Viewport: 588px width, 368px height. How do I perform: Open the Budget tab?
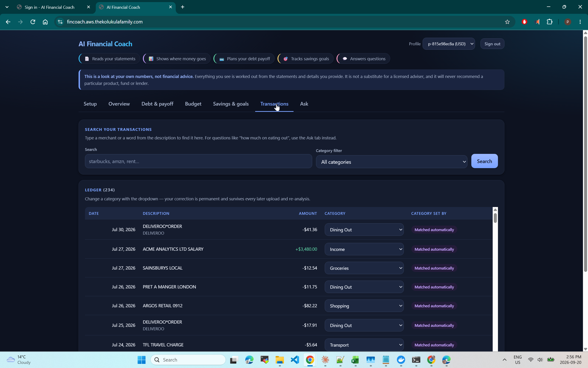pyautogui.click(x=193, y=104)
